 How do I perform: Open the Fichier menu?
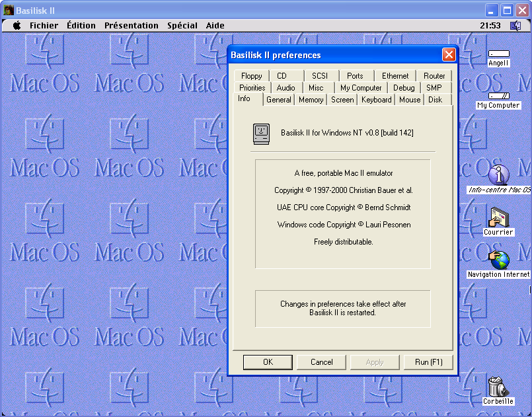44,26
